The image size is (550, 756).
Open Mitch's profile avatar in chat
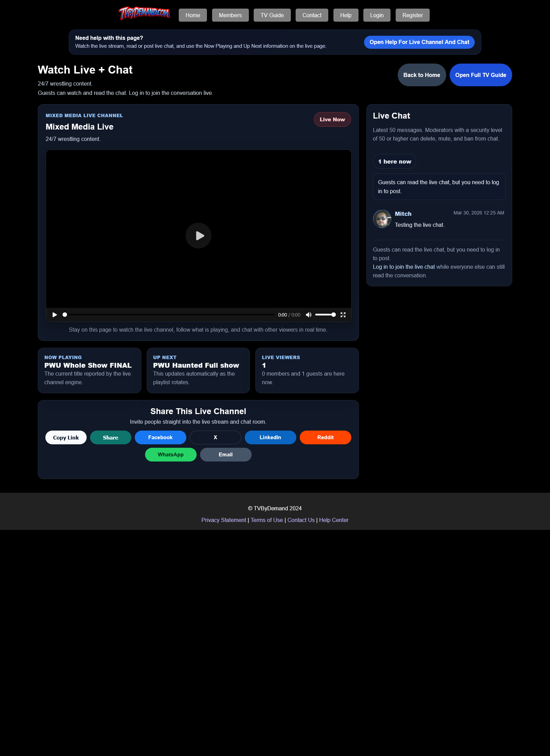pyautogui.click(x=382, y=219)
